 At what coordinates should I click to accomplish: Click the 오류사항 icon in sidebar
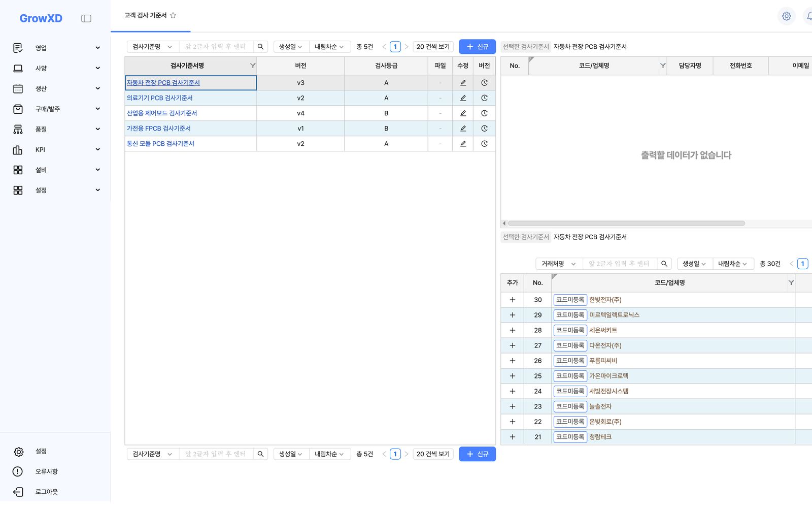(18, 471)
